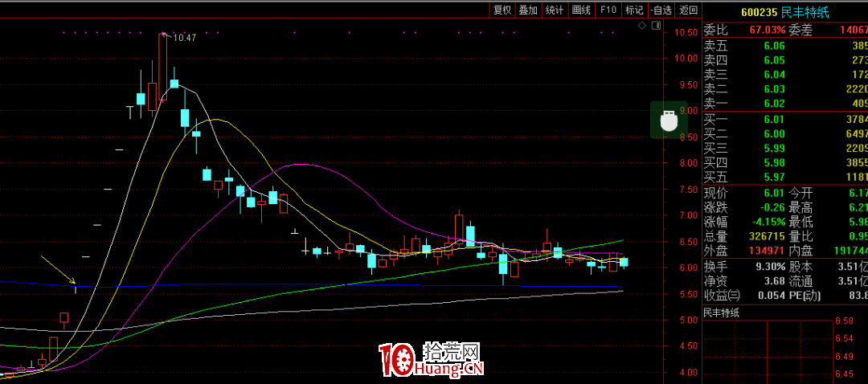
Task: Click the 委差 label
Action: coord(800,30)
